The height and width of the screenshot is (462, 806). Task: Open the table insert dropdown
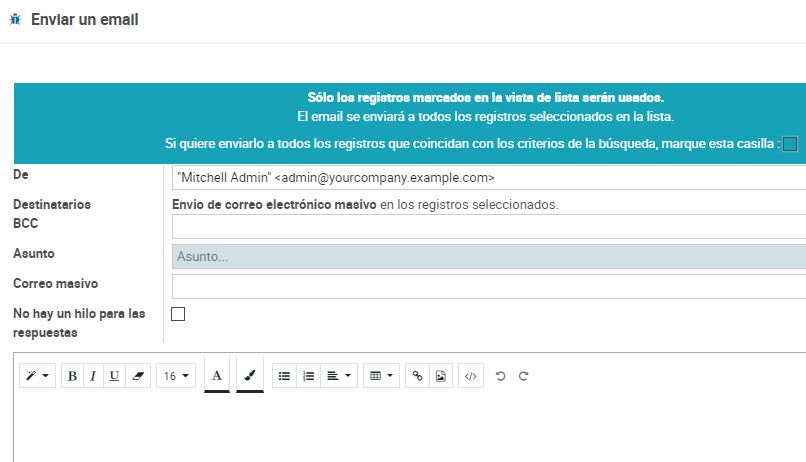(380, 376)
